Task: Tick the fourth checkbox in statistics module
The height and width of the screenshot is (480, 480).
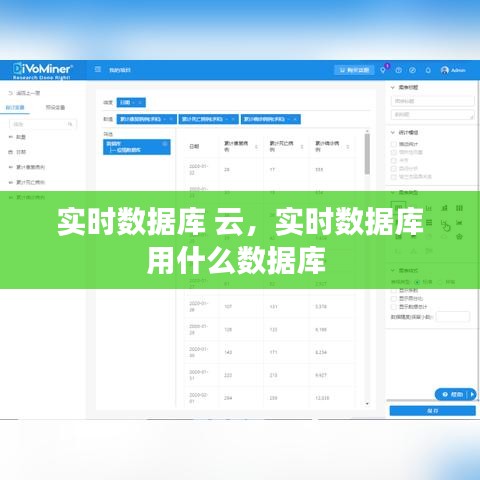Action: pos(394,168)
